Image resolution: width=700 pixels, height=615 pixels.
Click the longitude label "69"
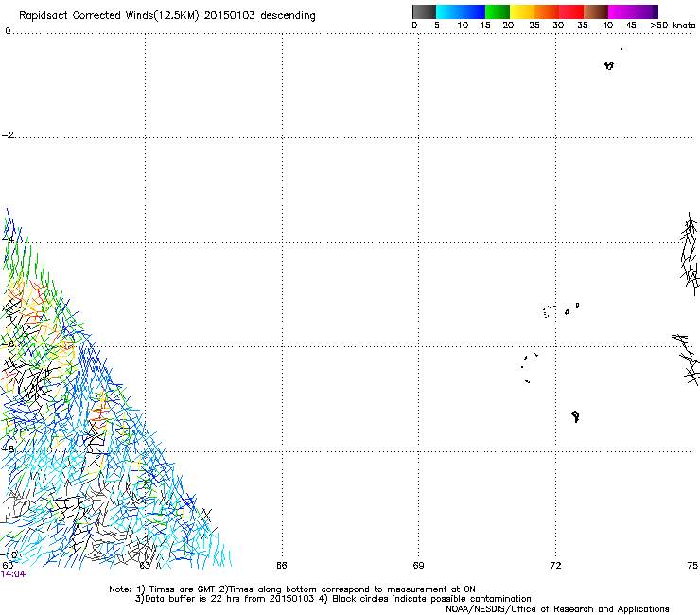418,566
